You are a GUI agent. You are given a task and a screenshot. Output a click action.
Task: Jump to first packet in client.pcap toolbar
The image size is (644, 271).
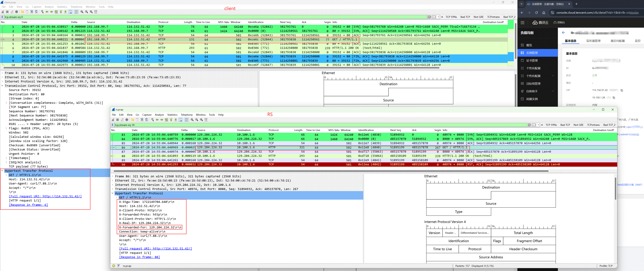pos(61,12)
